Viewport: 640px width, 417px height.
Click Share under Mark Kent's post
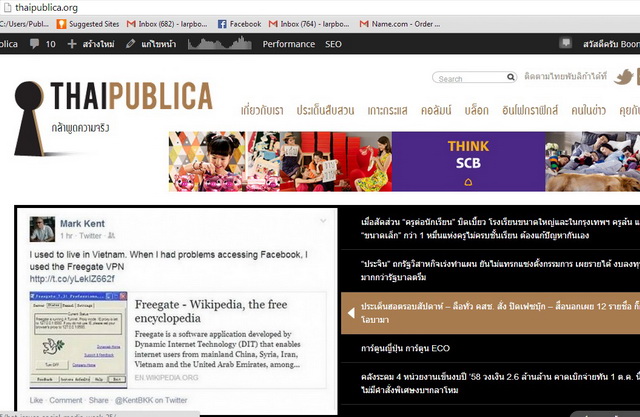[x=98, y=400]
